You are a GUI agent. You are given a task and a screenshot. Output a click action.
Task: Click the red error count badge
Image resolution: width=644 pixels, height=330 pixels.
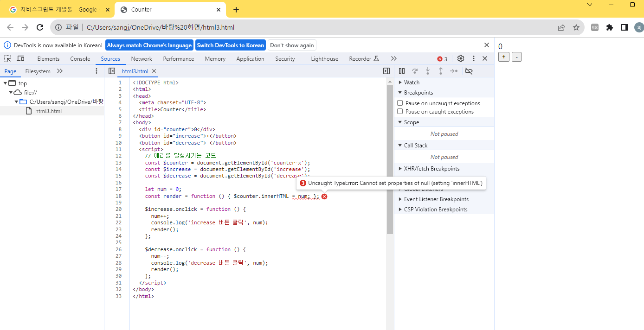click(442, 59)
